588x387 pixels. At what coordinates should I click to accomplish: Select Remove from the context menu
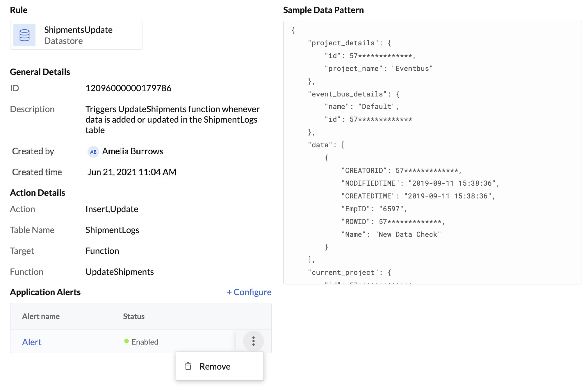[215, 366]
